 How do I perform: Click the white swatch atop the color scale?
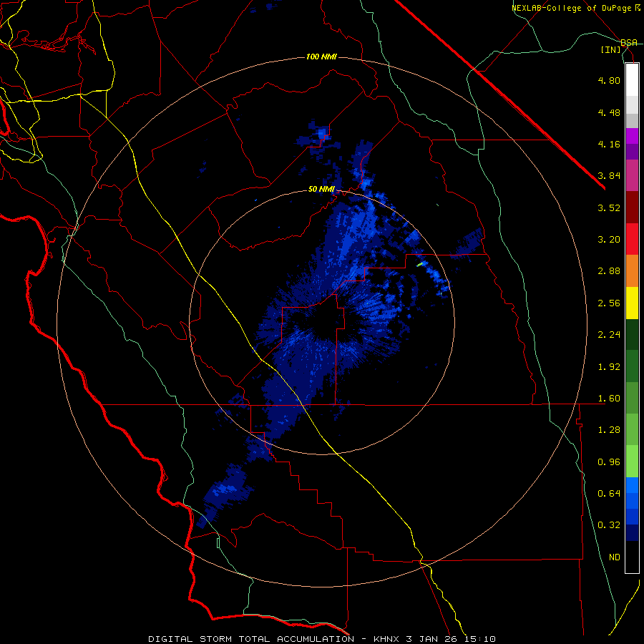coord(632,80)
